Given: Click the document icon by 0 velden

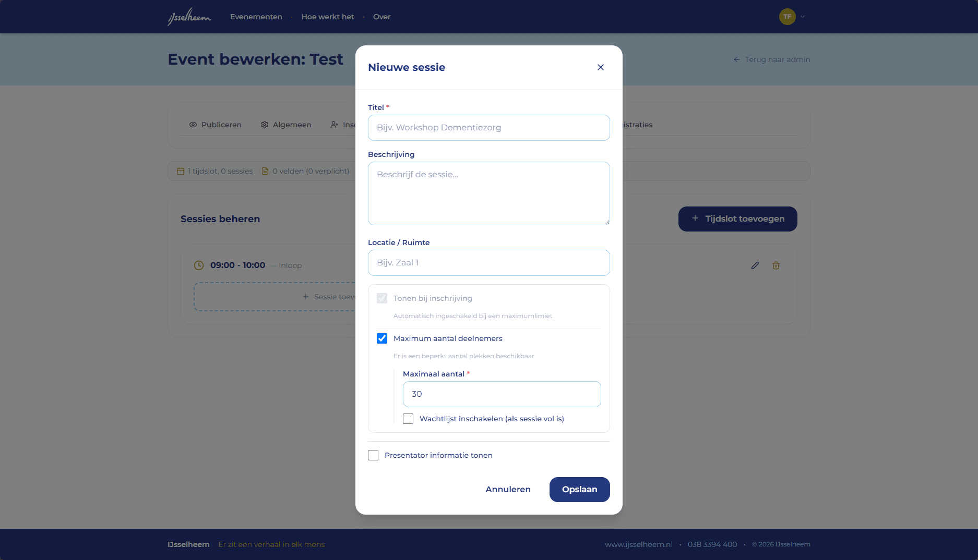Looking at the screenshot, I should click(265, 171).
